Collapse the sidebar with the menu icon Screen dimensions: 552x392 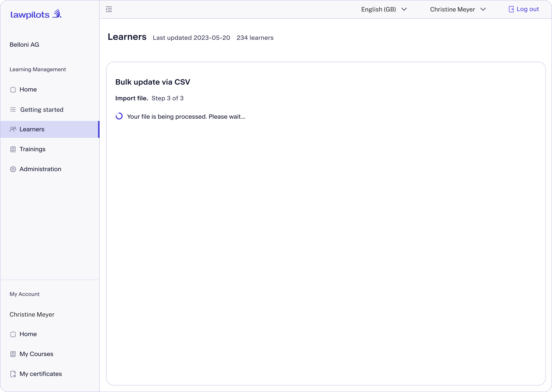(x=109, y=9)
